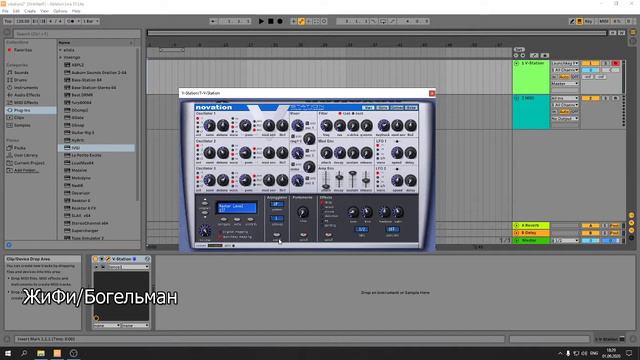Viewport: 640px width, 360px height.
Task: Open Master track output dropdown
Action: pos(565,240)
